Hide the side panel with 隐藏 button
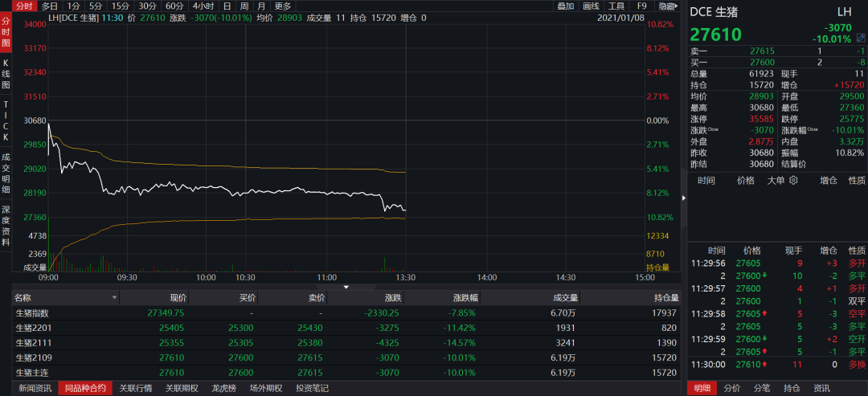Screen dimensions: 868x396 [667, 6]
